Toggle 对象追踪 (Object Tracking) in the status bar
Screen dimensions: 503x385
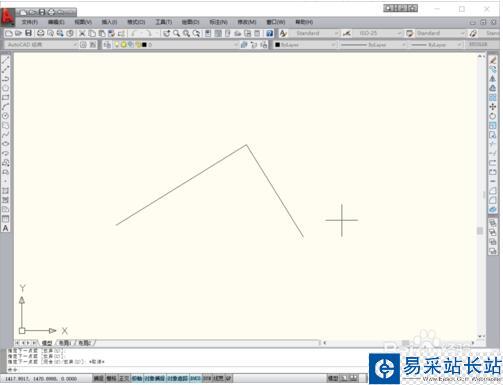(x=177, y=378)
